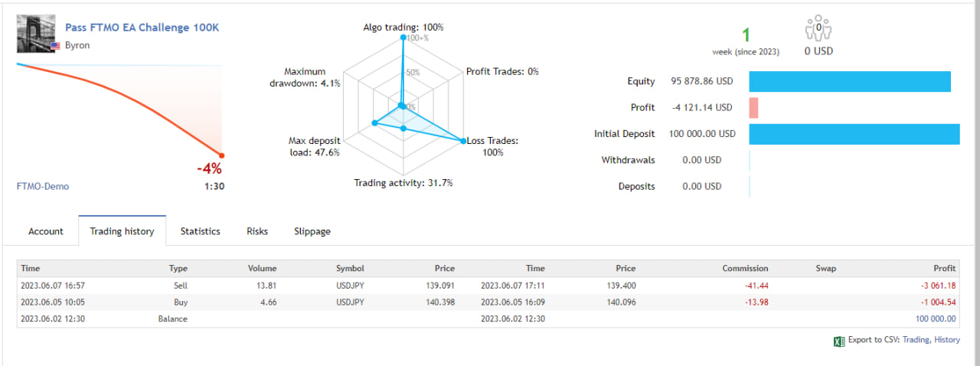Open the FTMO-Demo broker link
Viewport: 980px width, 366px height.
tap(43, 186)
